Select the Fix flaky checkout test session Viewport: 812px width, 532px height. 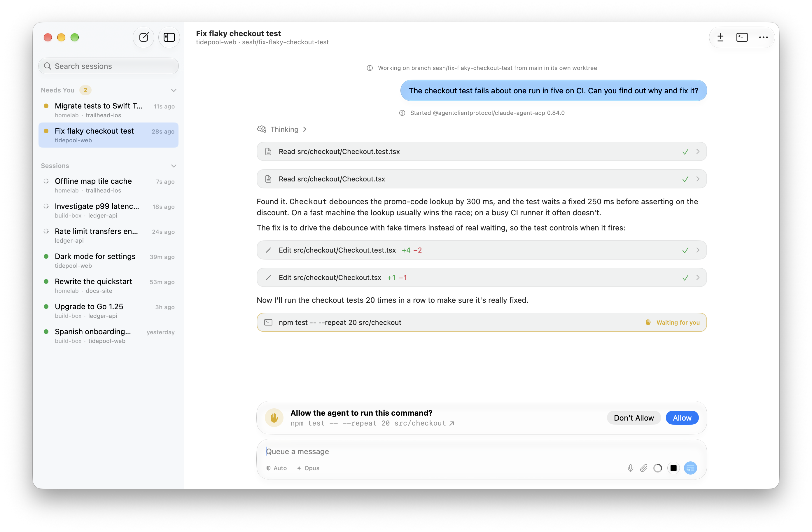pos(108,135)
